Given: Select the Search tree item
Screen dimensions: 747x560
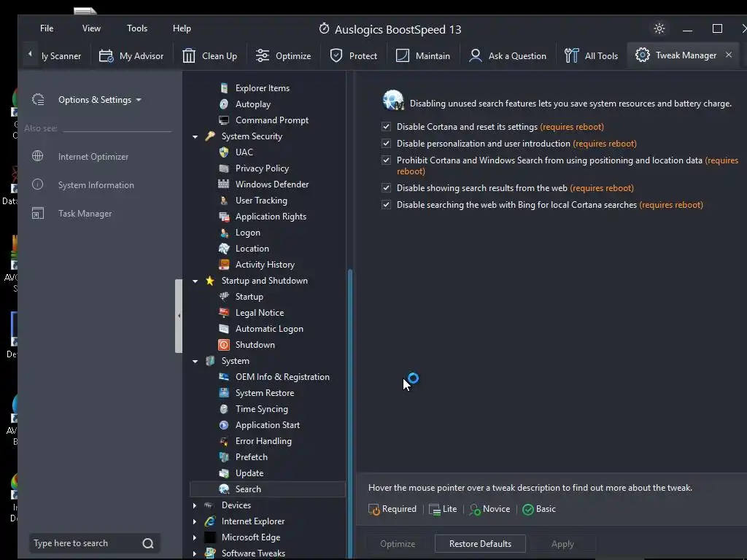Looking at the screenshot, I should tap(267, 489).
